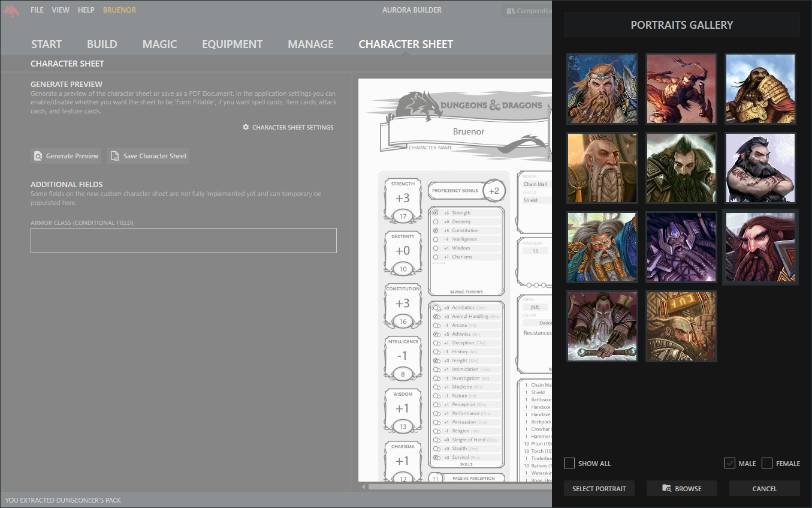Screen dimensions: 812x508
Task: Enable the Show All checkbox
Action: pos(569,463)
